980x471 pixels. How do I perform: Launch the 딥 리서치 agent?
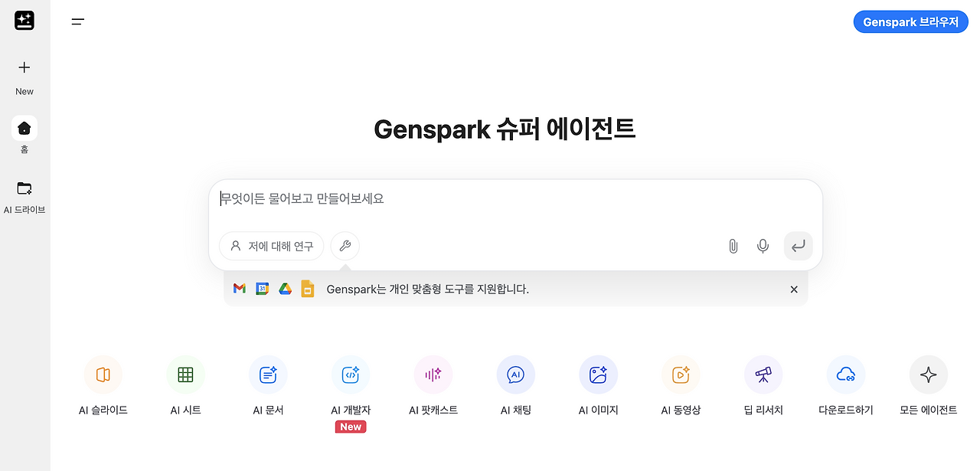click(x=763, y=383)
